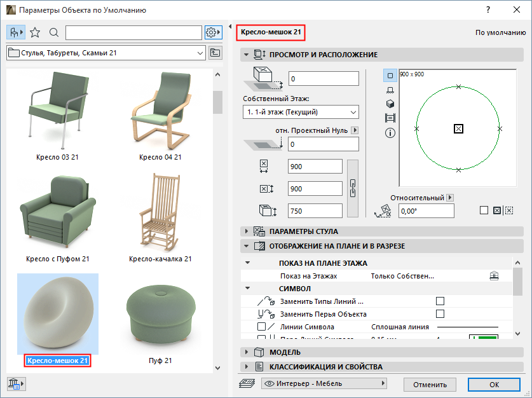Viewport: 532px width, 398px height.
Task: Open the library object type selector icon
Action: tap(16, 32)
